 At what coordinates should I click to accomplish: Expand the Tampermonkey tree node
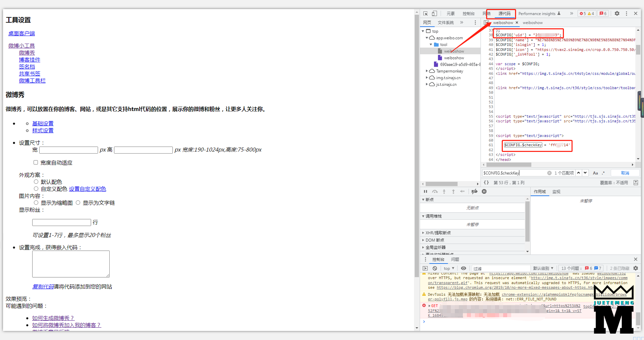pos(427,71)
